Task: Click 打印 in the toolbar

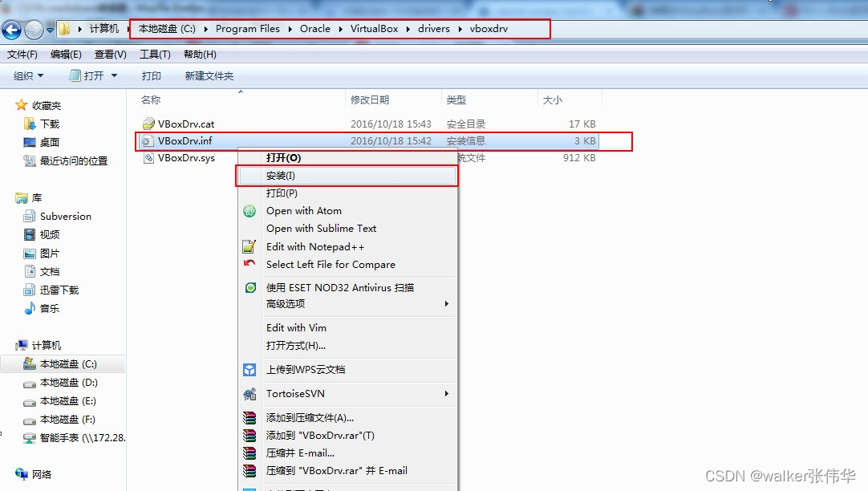Action: [x=151, y=76]
